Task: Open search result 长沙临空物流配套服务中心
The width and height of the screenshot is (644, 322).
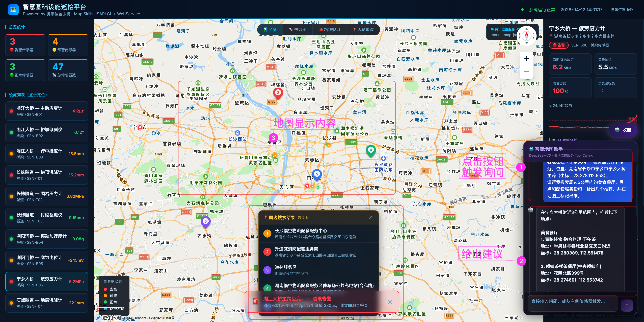Action: 318,233
